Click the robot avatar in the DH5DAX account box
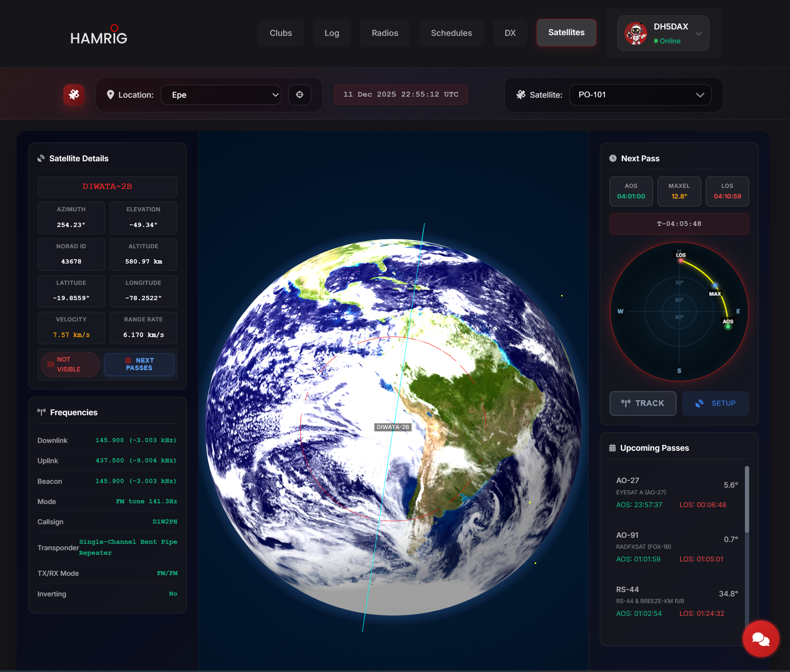Viewport: 790px width, 672px height. pos(637,33)
